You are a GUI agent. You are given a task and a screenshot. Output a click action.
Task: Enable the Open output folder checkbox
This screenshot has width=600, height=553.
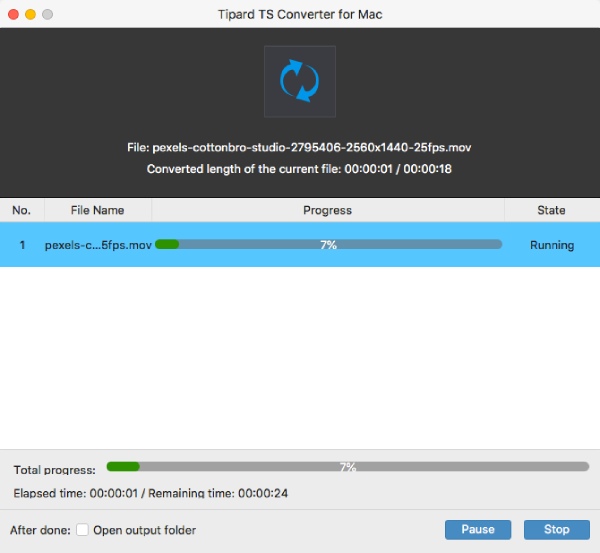83,530
